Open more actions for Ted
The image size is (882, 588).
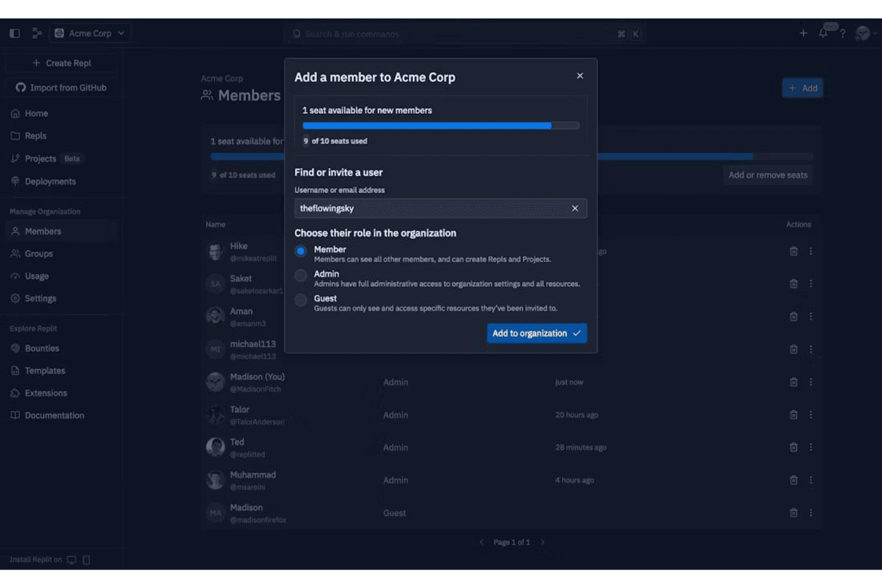coord(811,447)
